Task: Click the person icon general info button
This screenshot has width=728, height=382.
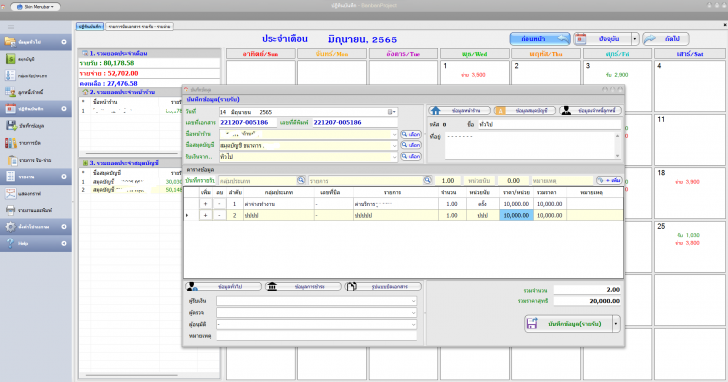Action: pos(223,286)
